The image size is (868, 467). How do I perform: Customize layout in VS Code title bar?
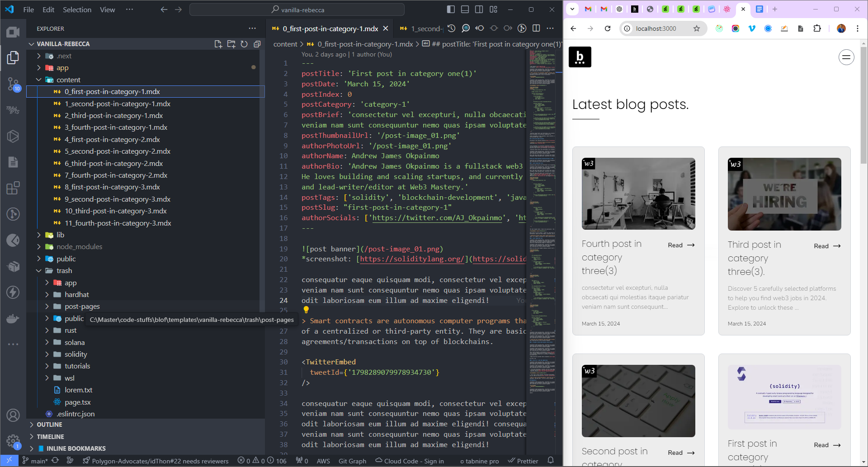493,9
